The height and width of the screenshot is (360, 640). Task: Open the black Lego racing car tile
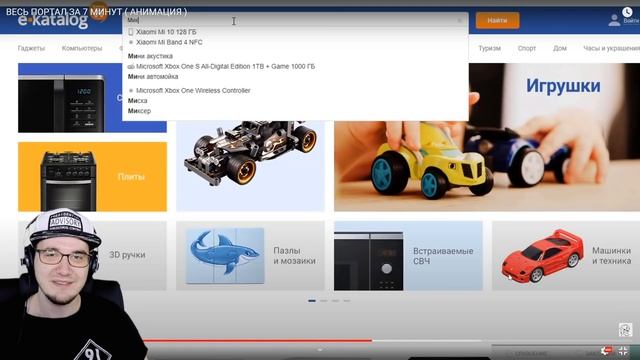coord(250,165)
